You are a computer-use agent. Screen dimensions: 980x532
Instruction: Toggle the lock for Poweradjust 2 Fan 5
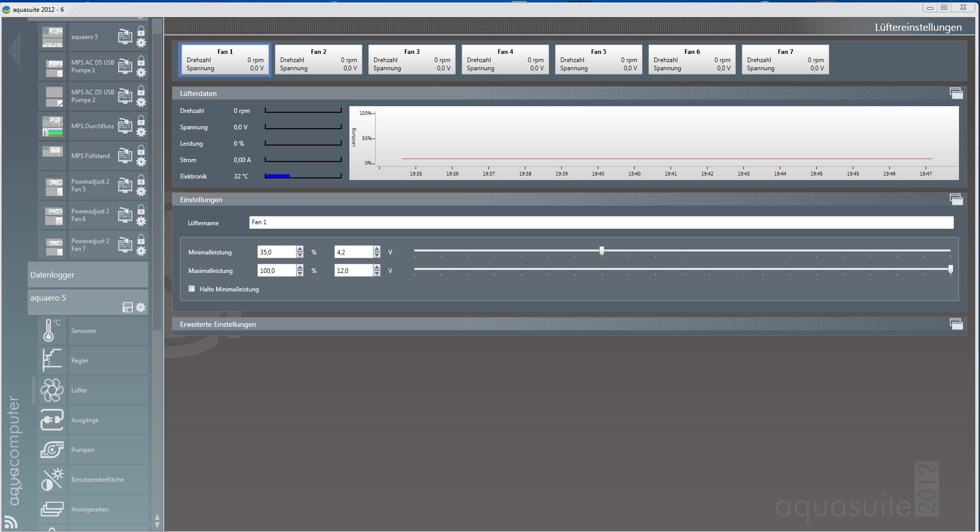(x=141, y=180)
